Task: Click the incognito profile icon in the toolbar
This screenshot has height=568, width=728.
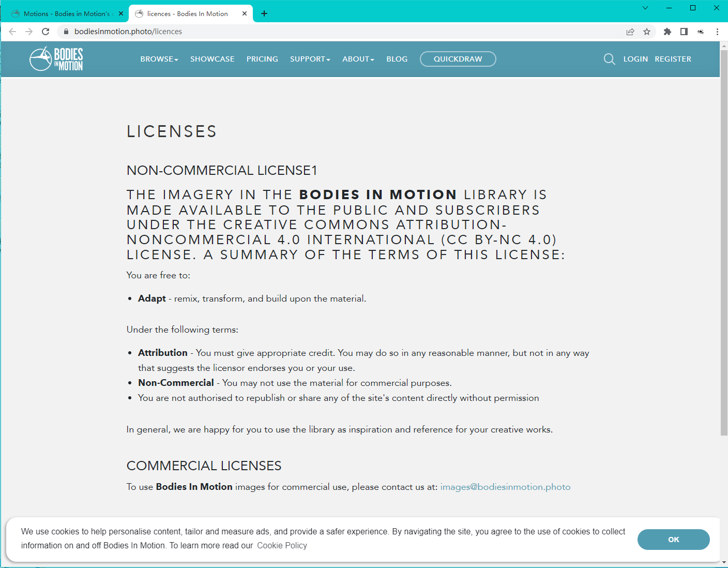Action: (701, 32)
